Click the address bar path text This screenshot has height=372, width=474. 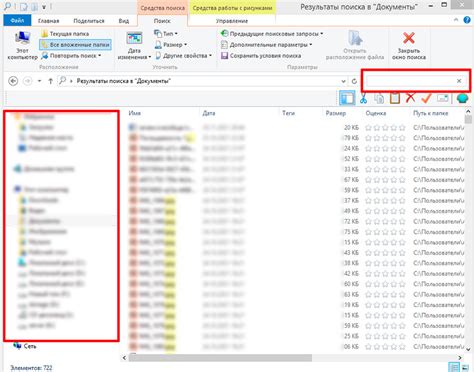124,81
